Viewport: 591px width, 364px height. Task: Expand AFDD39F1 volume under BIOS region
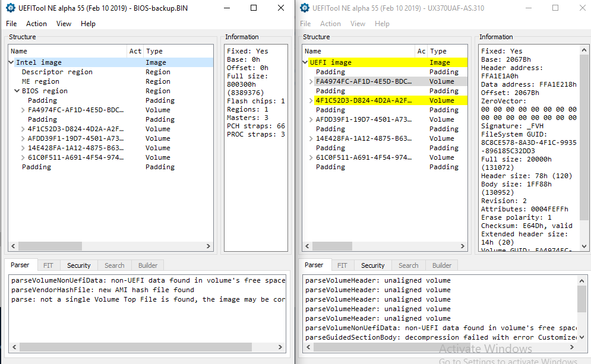point(23,138)
